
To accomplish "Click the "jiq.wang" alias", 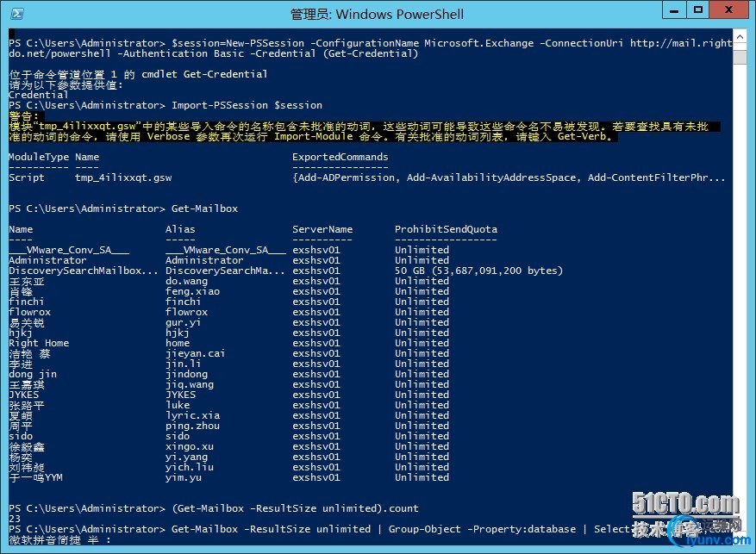I will [190, 384].
